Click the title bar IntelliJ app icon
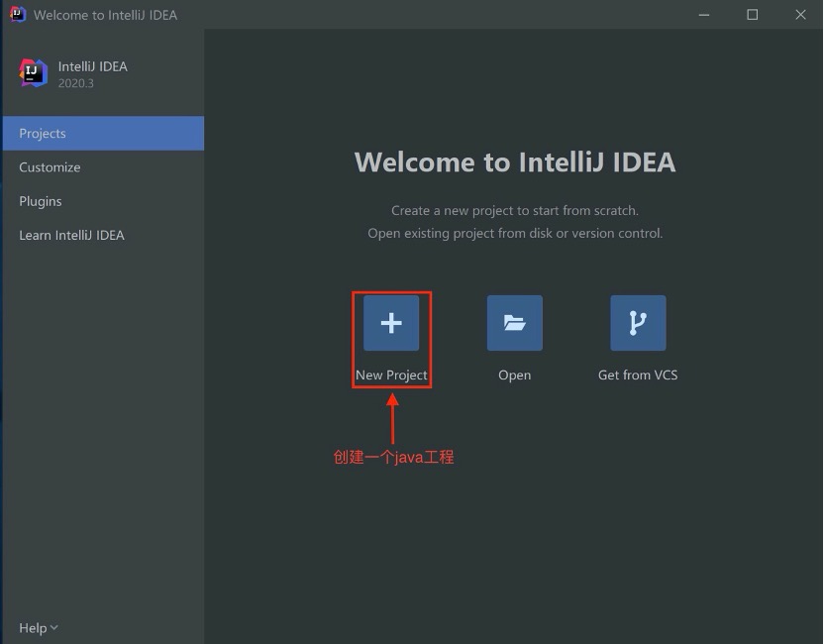Viewport: 824px width, 644px height. [x=18, y=14]
